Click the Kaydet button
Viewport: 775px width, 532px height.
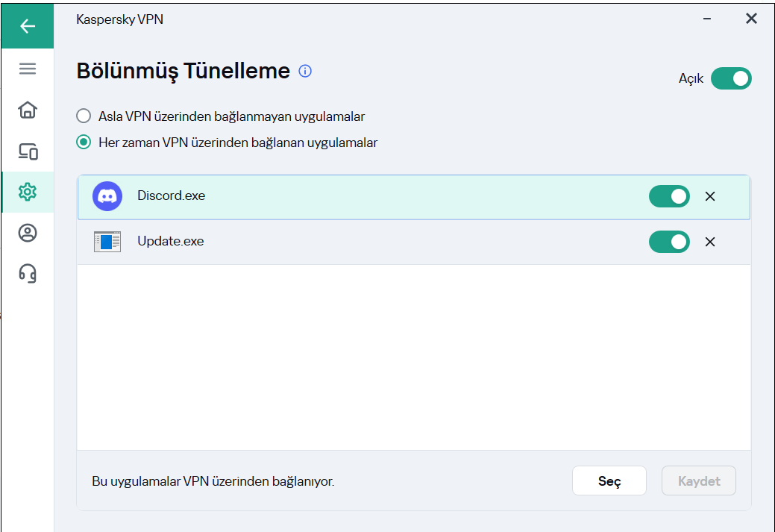(698, 481)
